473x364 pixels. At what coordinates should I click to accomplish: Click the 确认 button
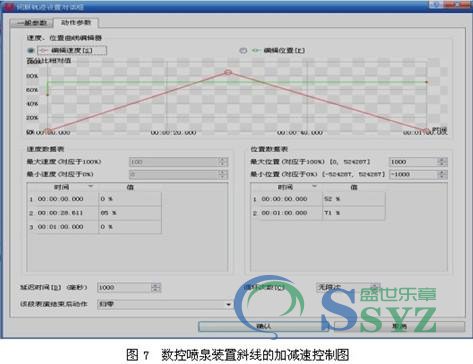[x=264, y=326]
